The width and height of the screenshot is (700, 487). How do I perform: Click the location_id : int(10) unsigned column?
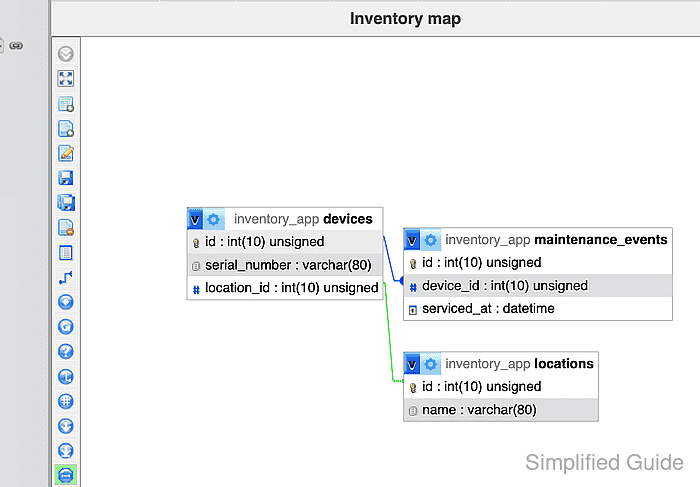coord(285,288)
